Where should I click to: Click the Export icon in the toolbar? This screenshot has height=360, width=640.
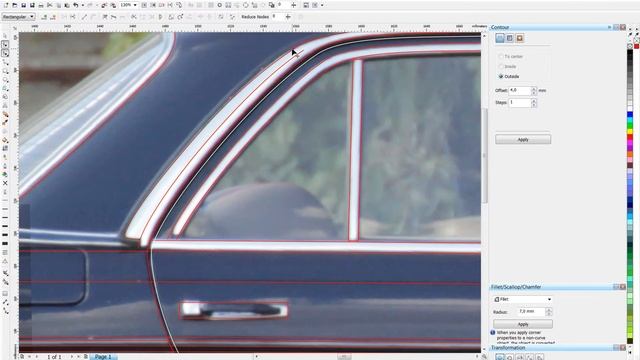point(112,5)
